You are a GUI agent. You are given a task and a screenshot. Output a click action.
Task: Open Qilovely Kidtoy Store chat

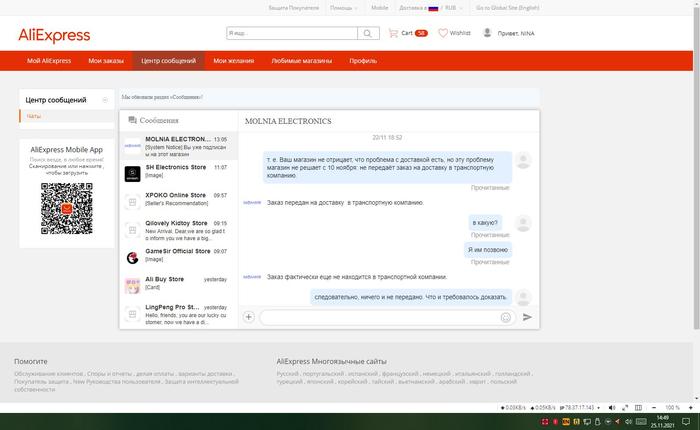coord(179,230)
